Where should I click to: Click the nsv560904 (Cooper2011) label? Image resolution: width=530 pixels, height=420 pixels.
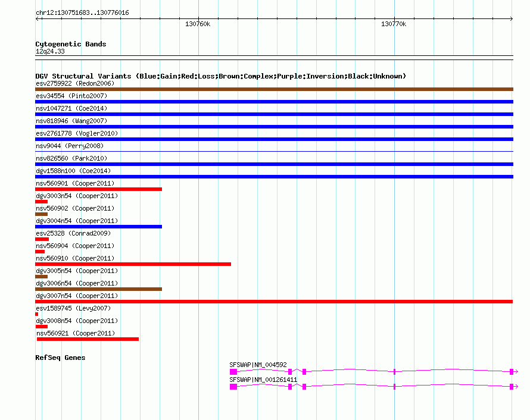point(75,246)
